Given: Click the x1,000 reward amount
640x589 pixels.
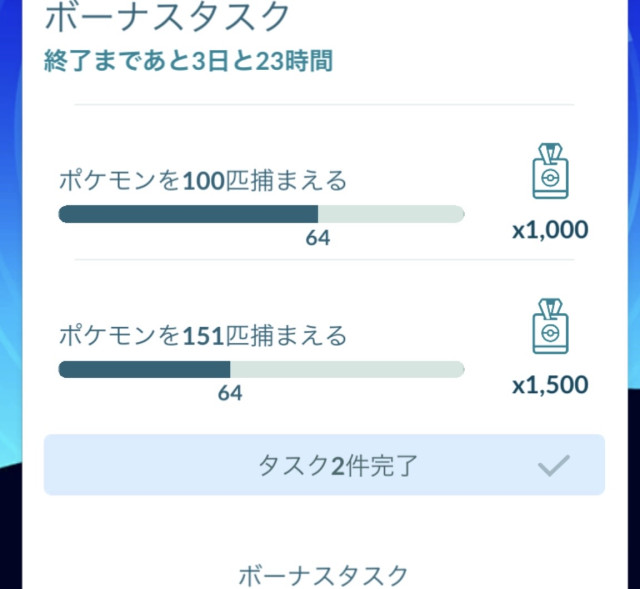Looking at the screenshot, I should pos(550,230).
